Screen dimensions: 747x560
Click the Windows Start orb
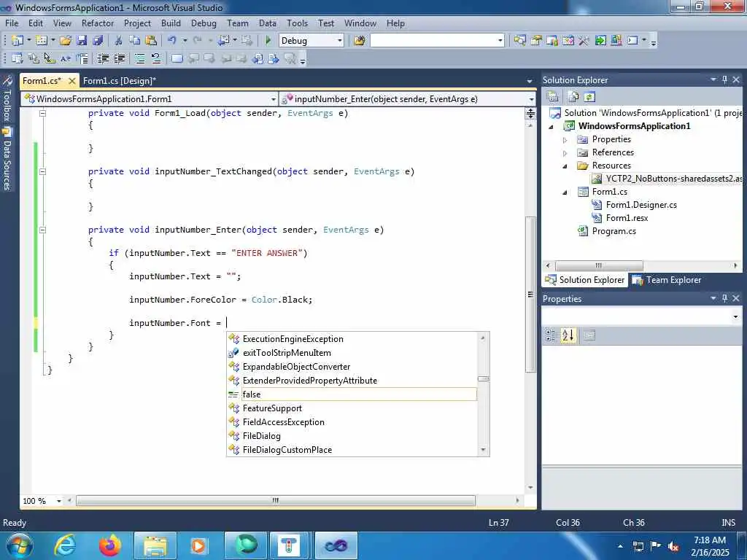click(19, 545)
